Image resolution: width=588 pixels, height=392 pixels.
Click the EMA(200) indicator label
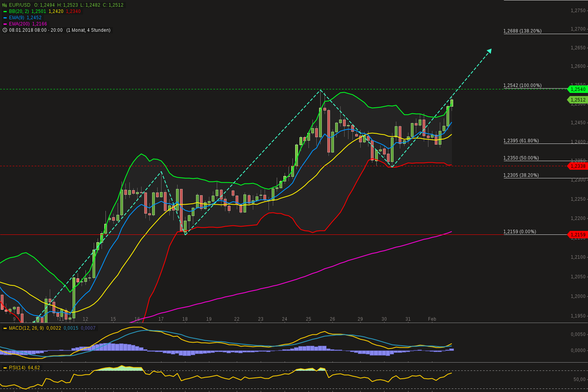click(20, 24)
